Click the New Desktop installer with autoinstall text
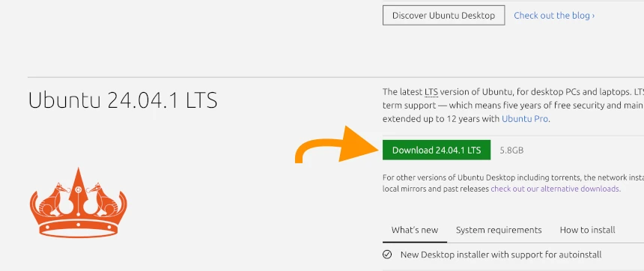The width and height of the screenshot is (644, 271). 501,255
